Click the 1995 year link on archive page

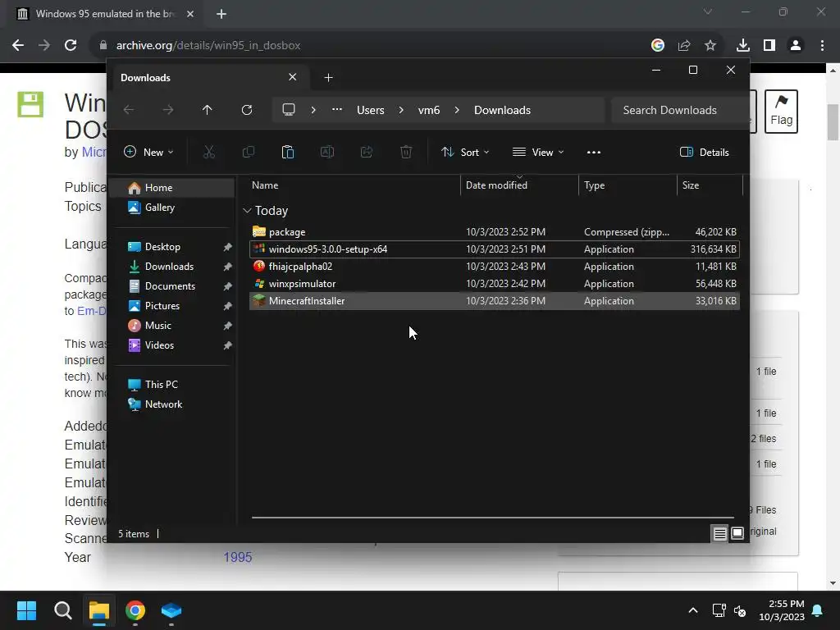coord(237,557)
